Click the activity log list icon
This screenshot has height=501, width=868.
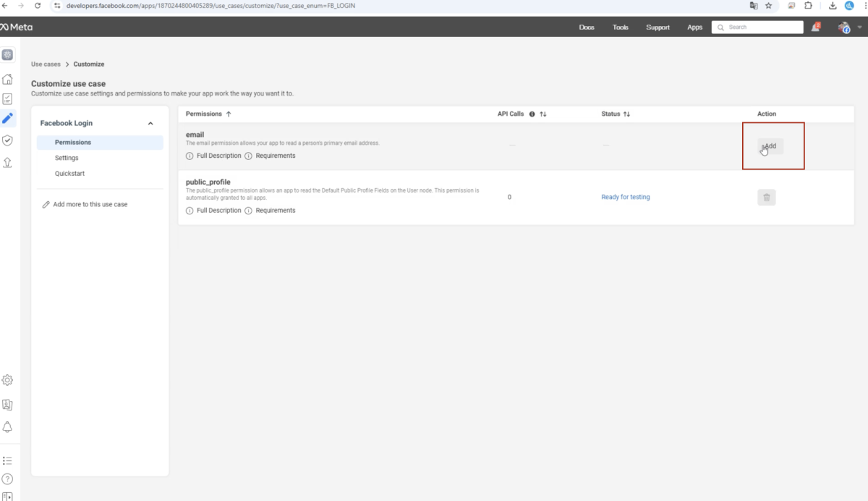[7, 460]
